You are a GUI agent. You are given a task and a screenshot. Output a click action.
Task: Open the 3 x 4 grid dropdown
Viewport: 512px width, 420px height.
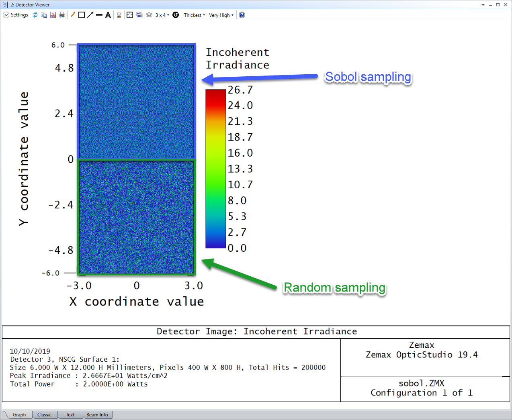162,15
